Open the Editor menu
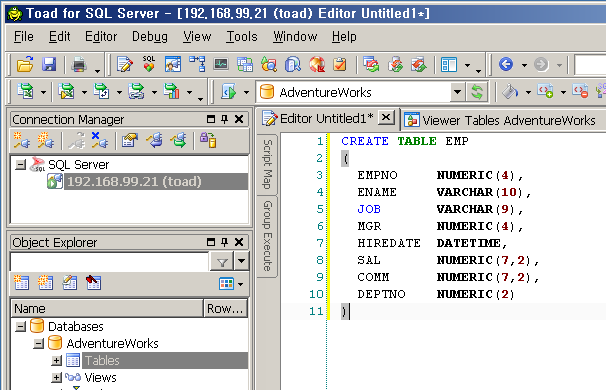The width and height of the screenshot is (606, 390). coord(101,37)
